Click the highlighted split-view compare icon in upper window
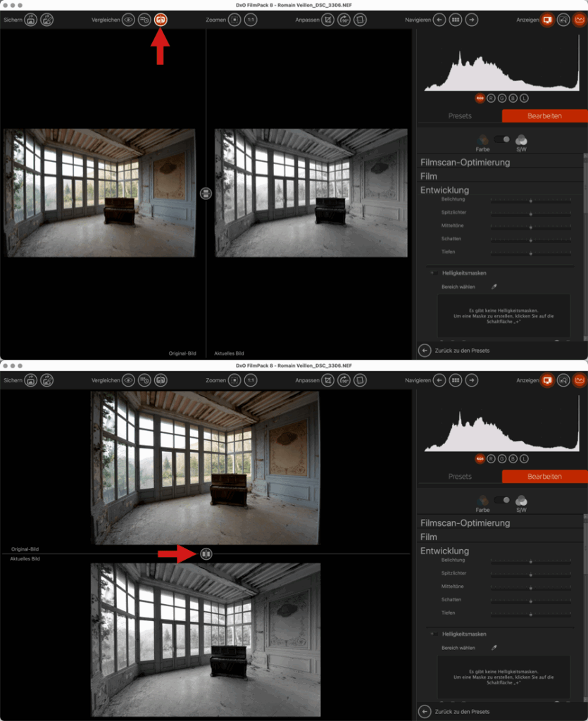The image size is (588, 721). click(x=161, y=20)
